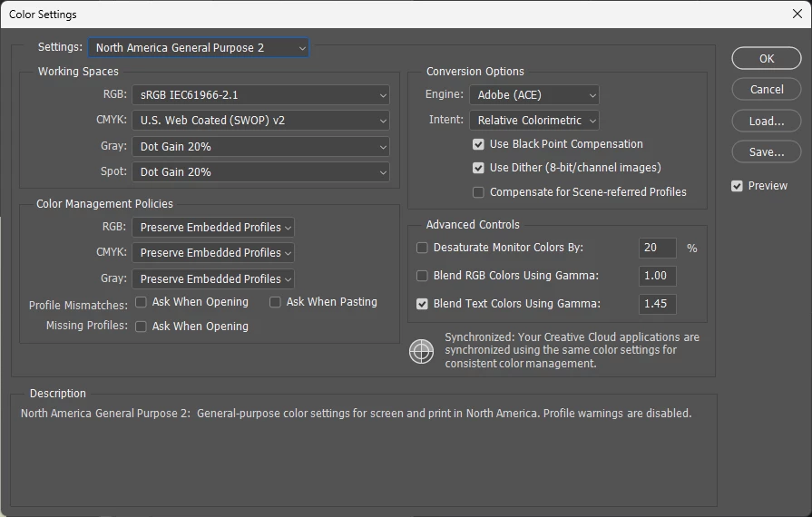Open the Gray working space dropdown
The height and width of the screenshot is (517, 812).
tap(260, 147)
